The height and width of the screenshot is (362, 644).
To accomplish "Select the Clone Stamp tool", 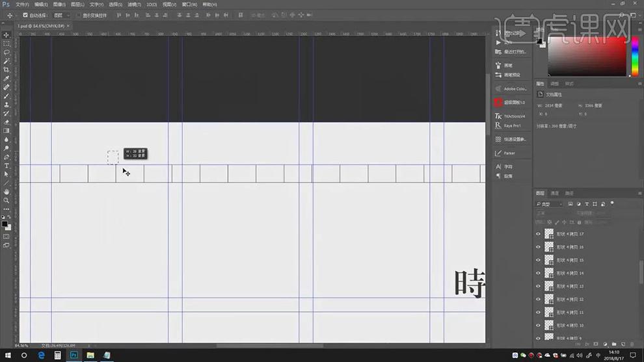I will click(x=6, y=105).
